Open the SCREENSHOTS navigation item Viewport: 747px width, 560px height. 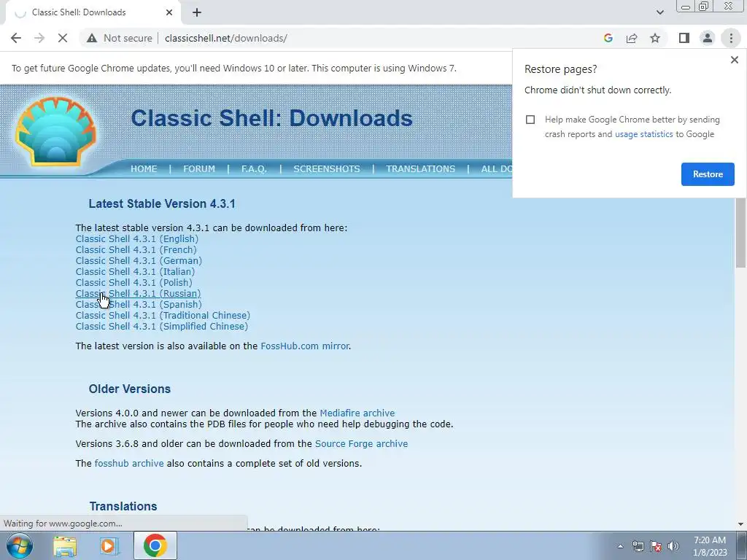click(x=327, y=169)
